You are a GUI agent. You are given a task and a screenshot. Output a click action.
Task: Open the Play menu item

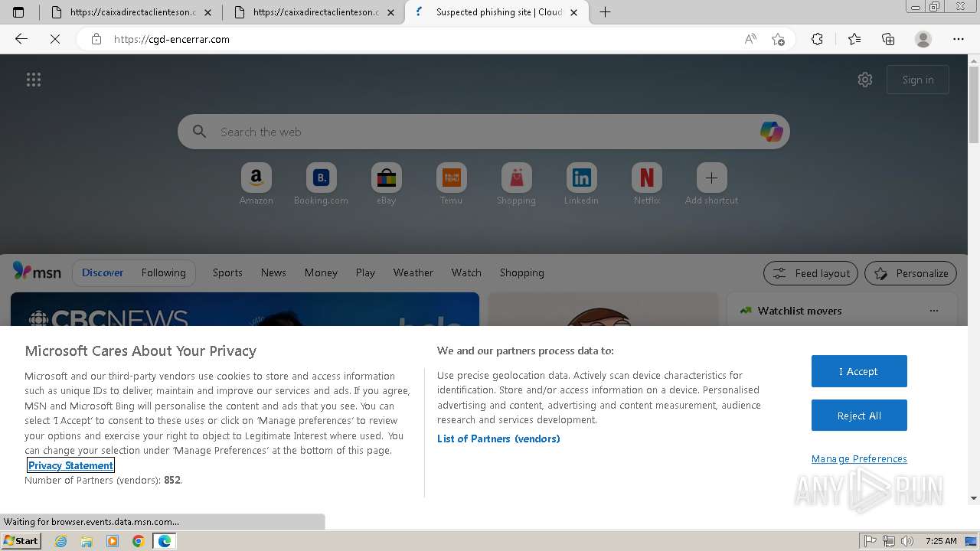coord(365,272)
